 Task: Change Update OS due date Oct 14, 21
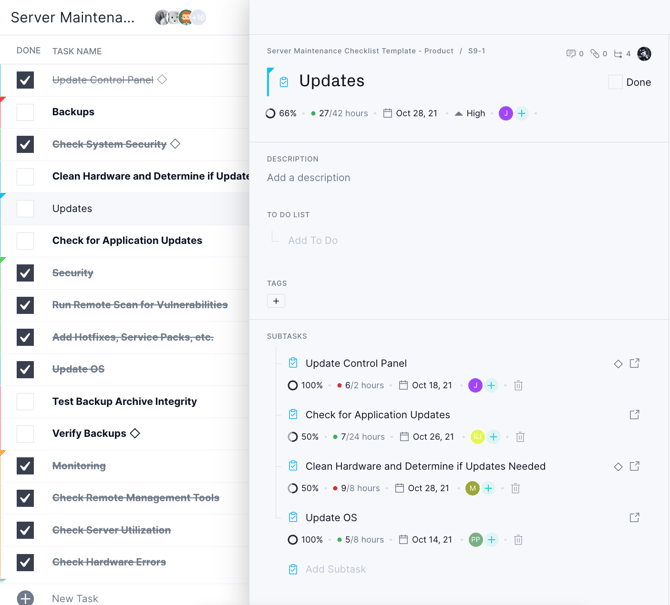click(x=432, y=540)
